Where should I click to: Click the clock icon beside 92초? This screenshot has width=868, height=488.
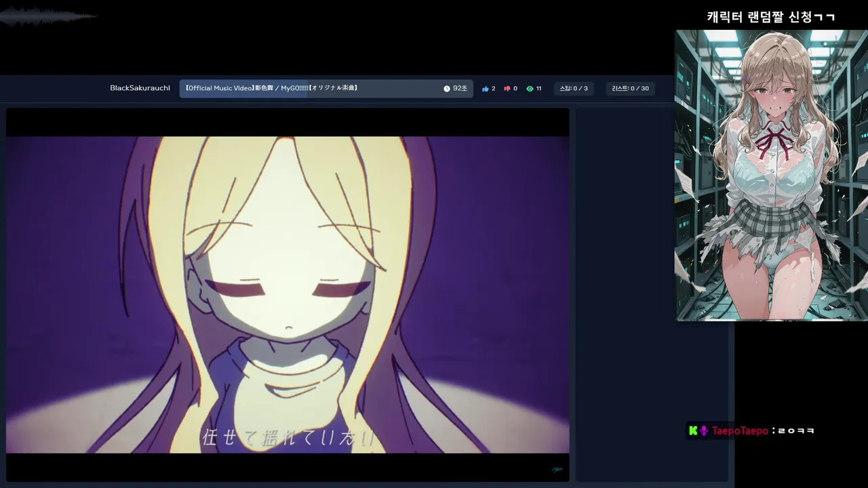[447, 89]
